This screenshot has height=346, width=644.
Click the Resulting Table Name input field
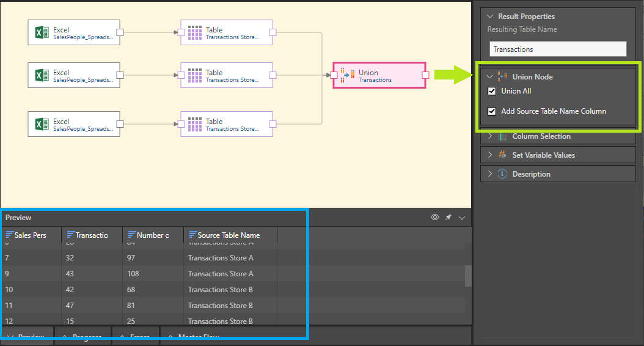pyautogui.click(x=558, y=49)
